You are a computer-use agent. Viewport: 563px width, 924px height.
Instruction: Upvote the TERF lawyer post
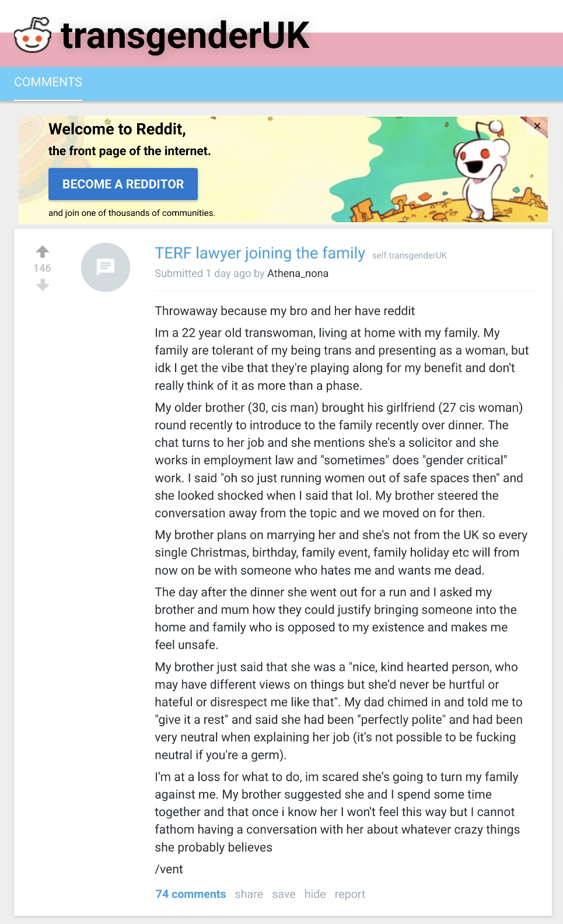(x=43, y=251)
